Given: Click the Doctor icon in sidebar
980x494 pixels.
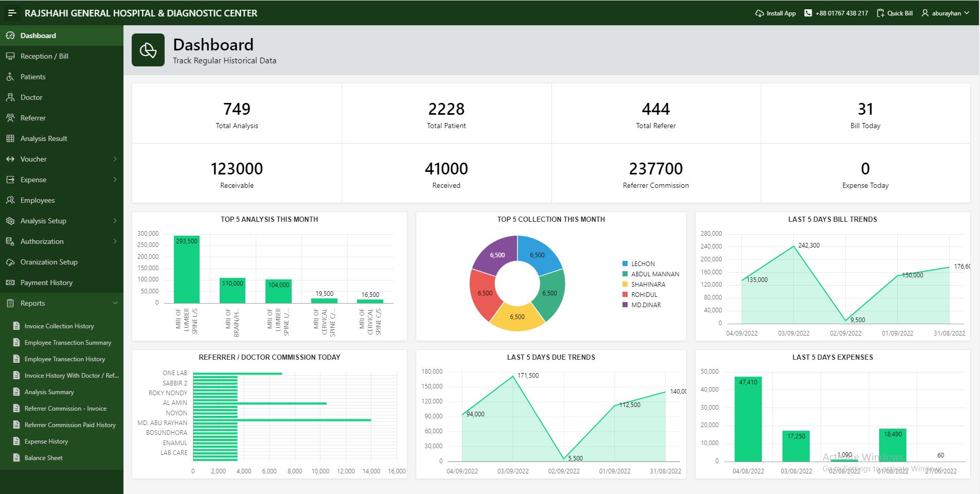Looking at the screenshot, I should 10,97.
